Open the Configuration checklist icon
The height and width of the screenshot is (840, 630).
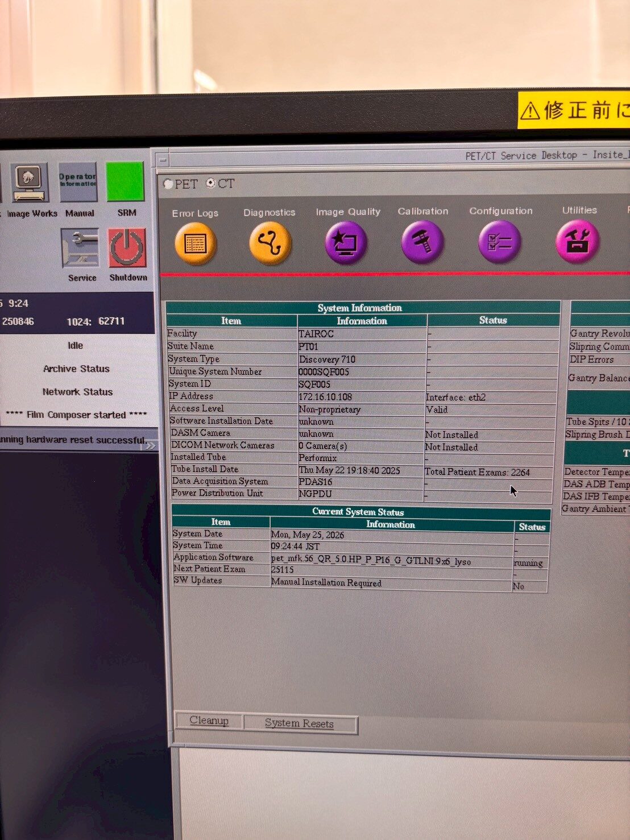pos(500,242)
